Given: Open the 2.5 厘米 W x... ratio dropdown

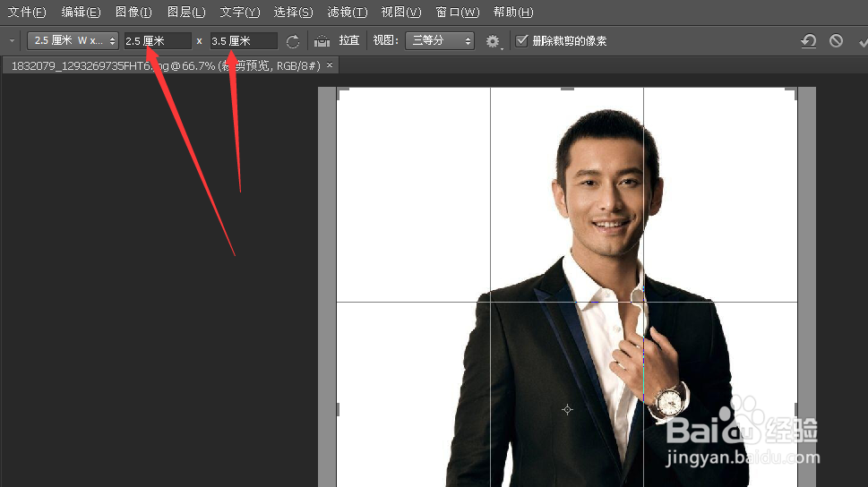Looking at the screenshot, I should point(73,40).
